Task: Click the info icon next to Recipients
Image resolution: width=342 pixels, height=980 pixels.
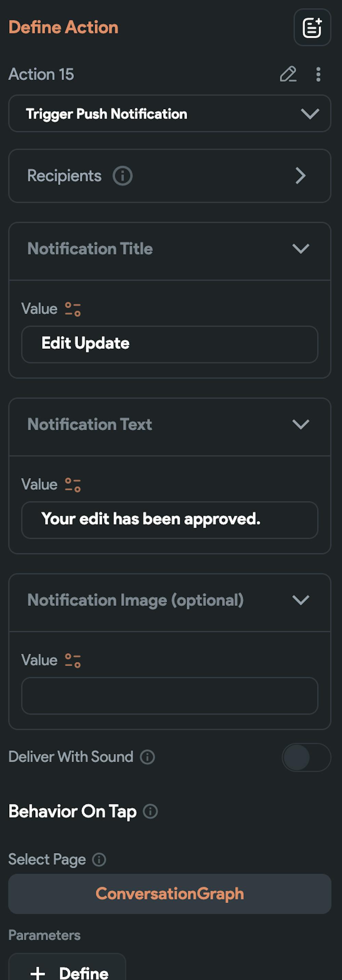Action: pos(122,176)
